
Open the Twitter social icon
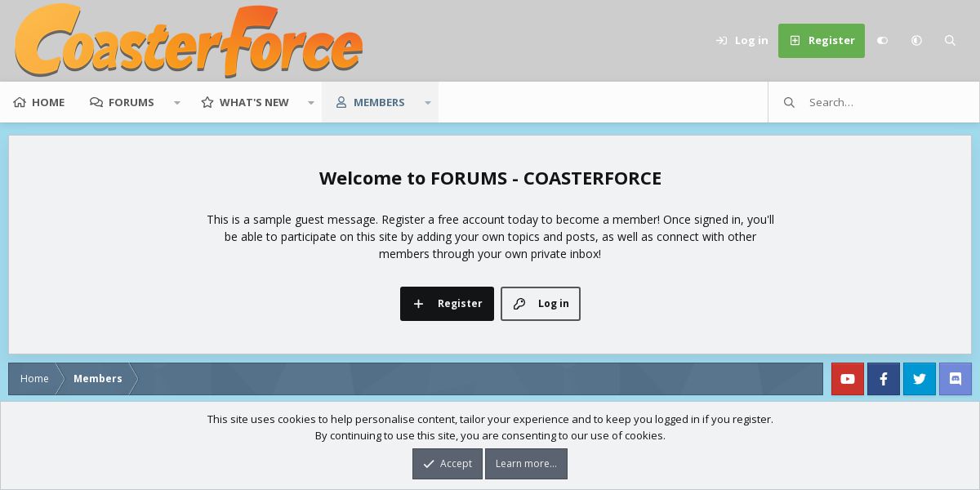920,379
